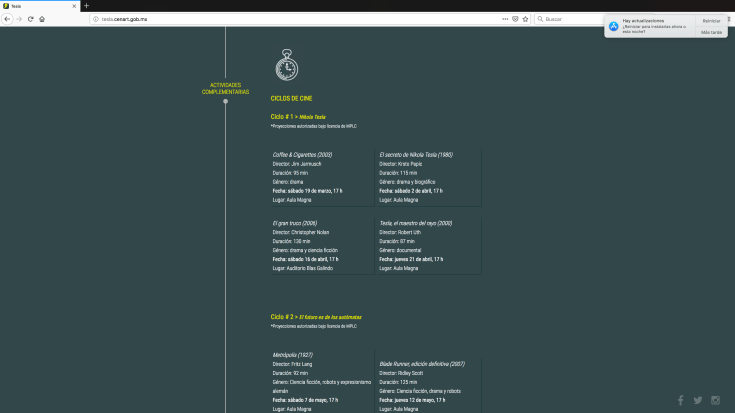This screenshot has width=735, height=413.
Task: Click the Actividades Complementarias timeline label
Action: point(225,89)
